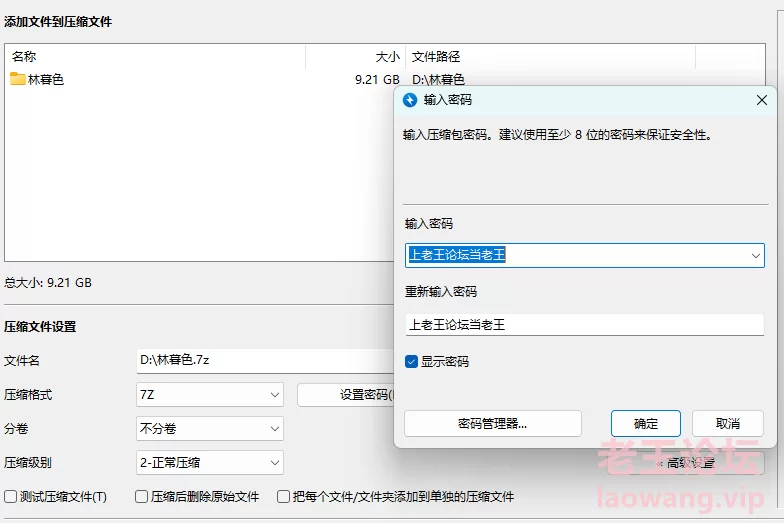
Task: Click the app icon in password dialog title
Action: 409,100
